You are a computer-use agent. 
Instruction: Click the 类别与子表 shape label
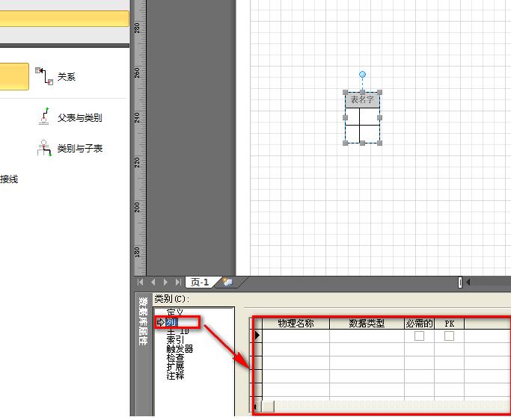pos(80,149)
